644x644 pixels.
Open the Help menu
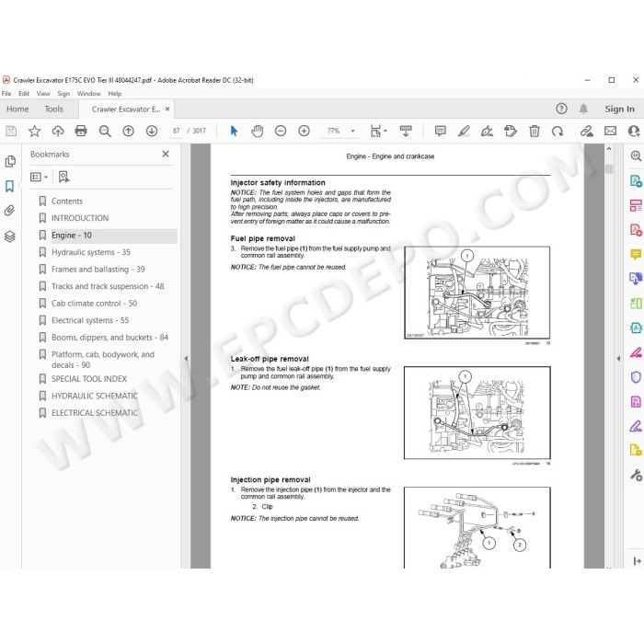pos(115,94)
